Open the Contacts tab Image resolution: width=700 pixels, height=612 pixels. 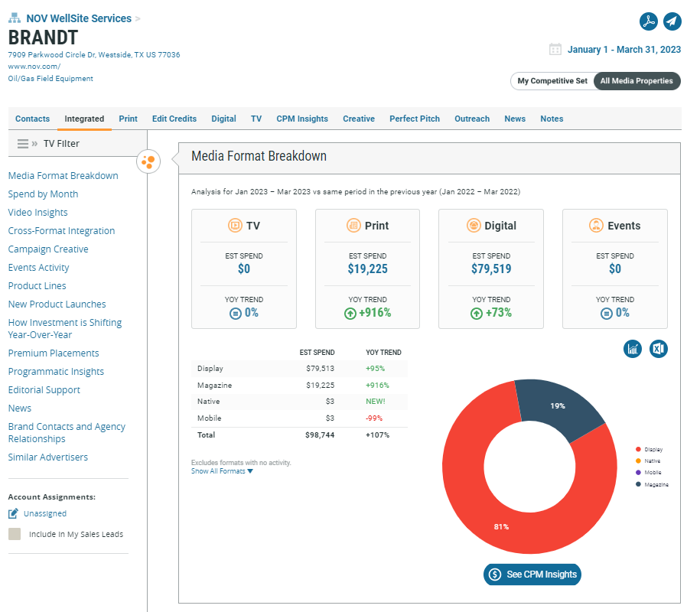click(x=32, y=119)
